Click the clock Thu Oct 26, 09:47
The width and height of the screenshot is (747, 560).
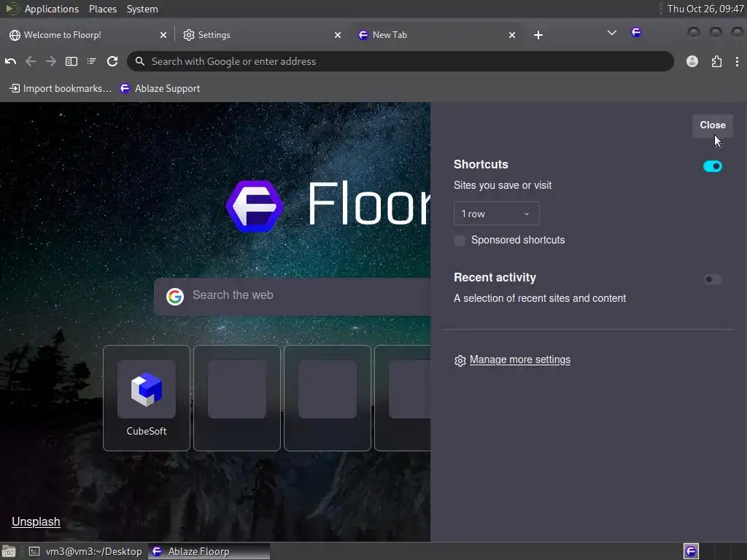point(705,9)
